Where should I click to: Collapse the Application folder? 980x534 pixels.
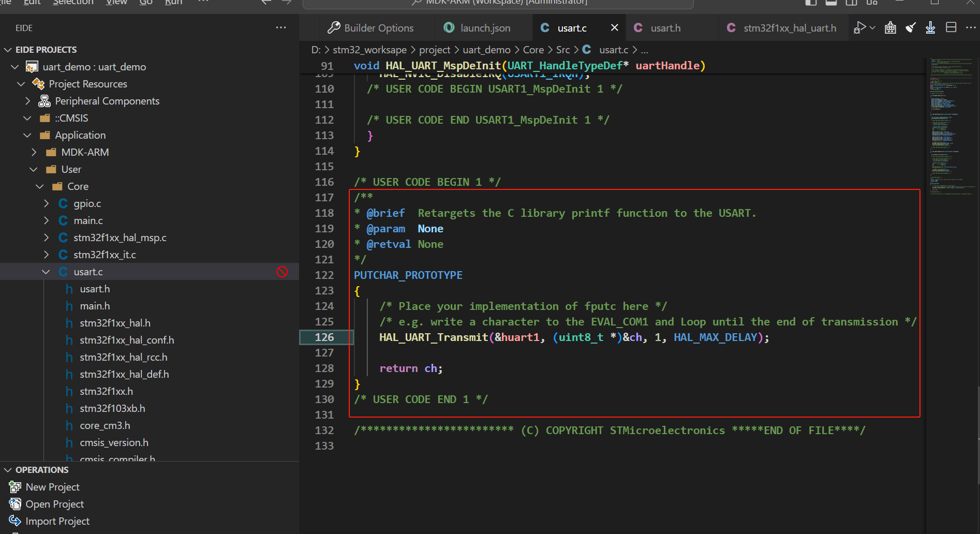click(x=27, y=135)
